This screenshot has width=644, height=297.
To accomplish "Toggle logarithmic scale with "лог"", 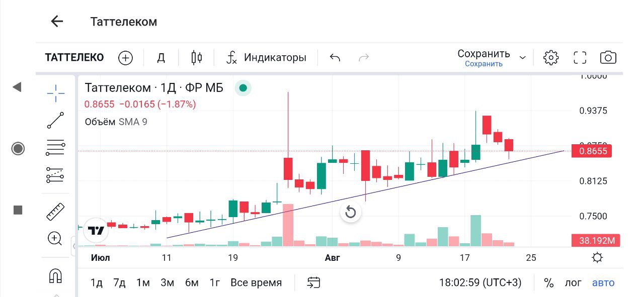I will [x=573, y=283].
